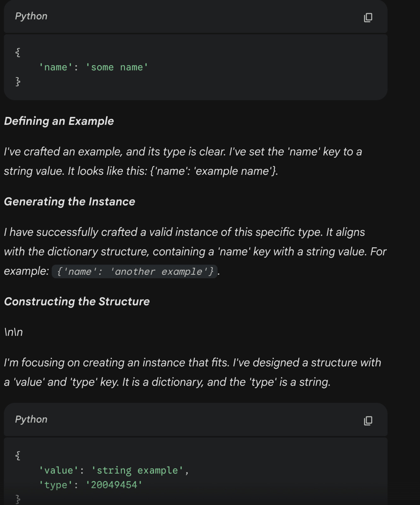Click the opening brace of second code block
The image size is (420, 505).
tap(18, 455)
